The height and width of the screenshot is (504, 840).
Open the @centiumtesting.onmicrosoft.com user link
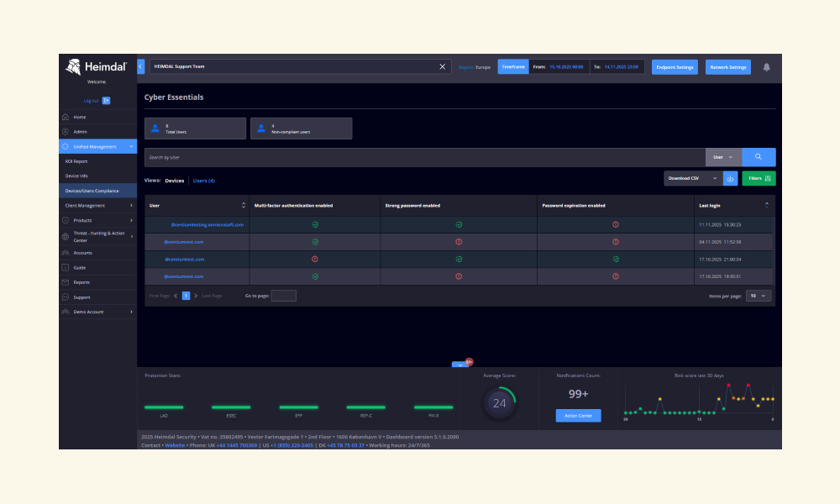(207, 224)
